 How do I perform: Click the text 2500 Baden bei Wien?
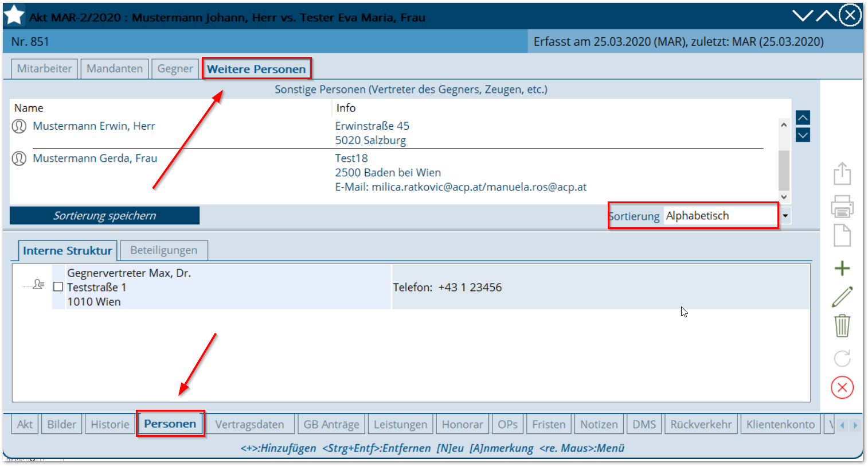[x=388, y=173]
